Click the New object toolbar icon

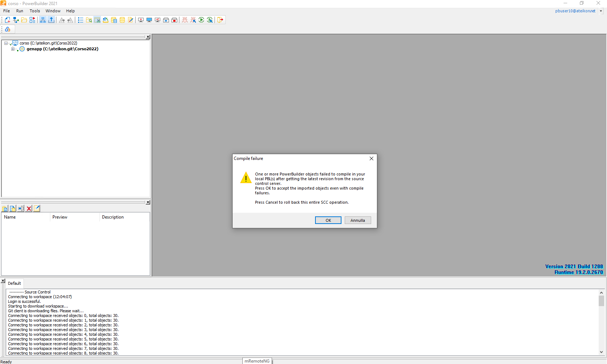(7, 20)
